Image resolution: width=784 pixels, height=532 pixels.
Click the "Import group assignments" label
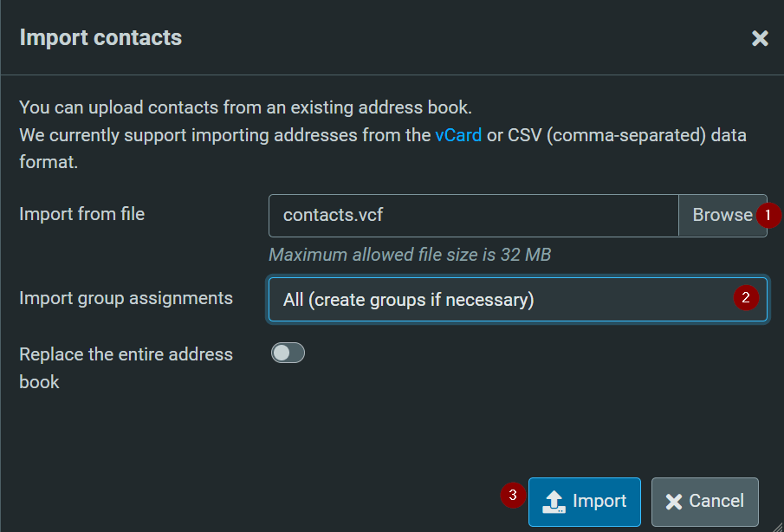pos(126,298)
